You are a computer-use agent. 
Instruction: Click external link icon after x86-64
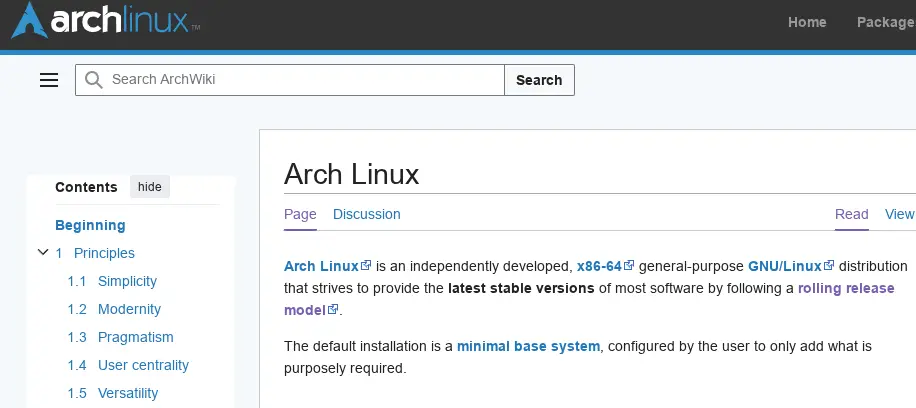point(629,265)
